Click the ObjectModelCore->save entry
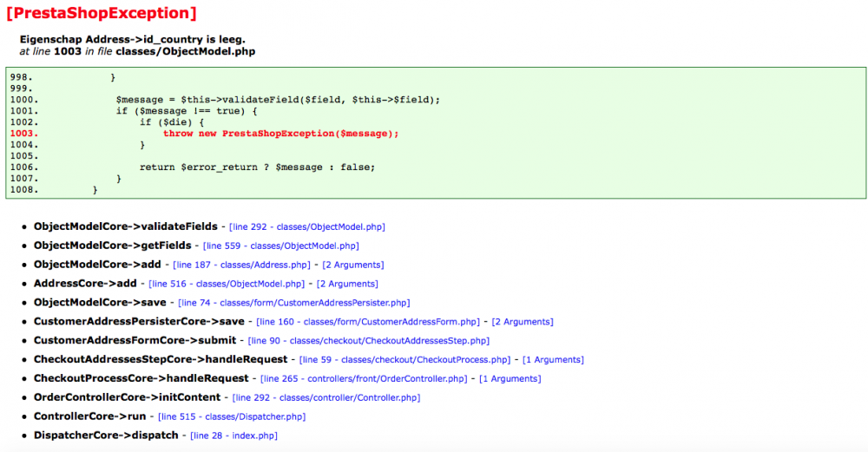Image resolution: width=868 pixels, height=452 pixels. click(100, 302)
